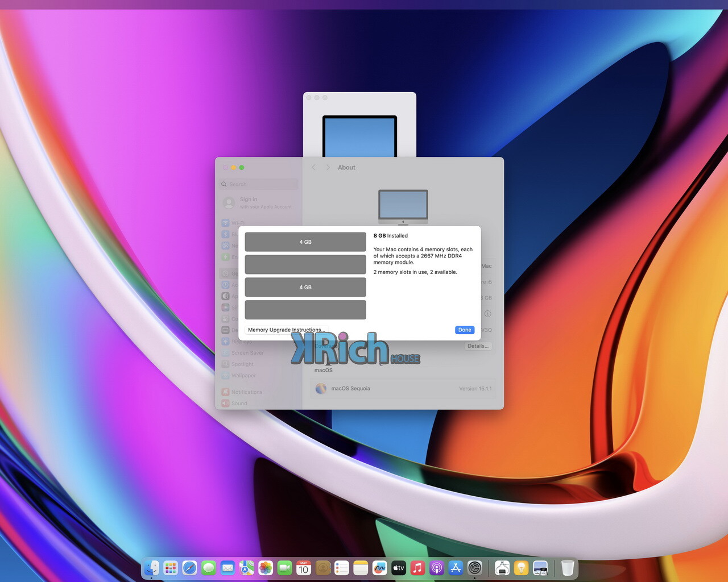This screenshot has width=728, height=582.
Task: Select the top 4 GB memory slot
Action: click(x=305, y=242)
